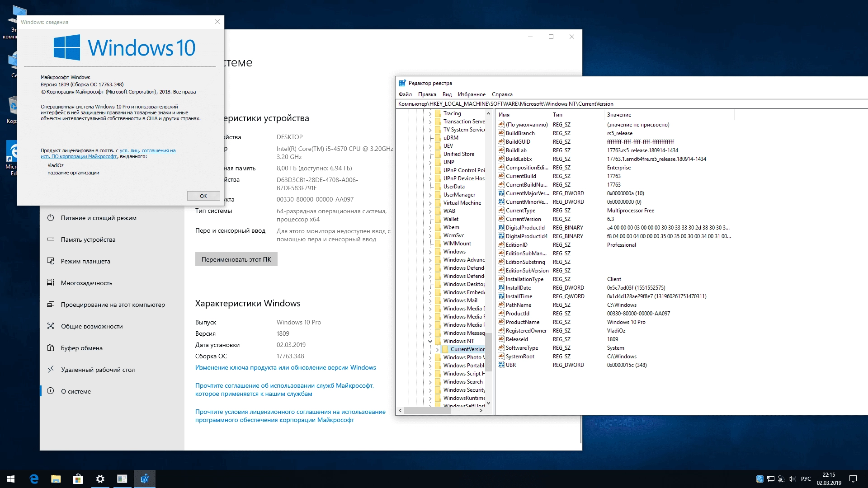Screen dimensions: 868x488
Task: Click the Wallet folder icon in registry tree
Action: tap(438, 219)
